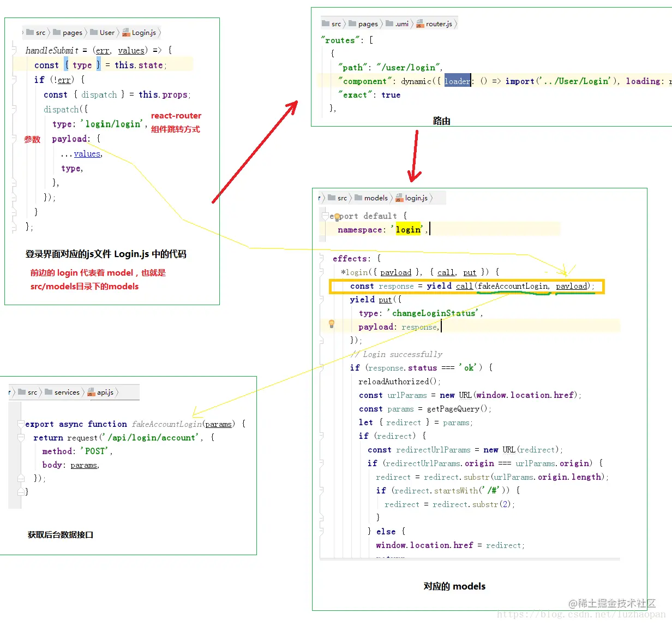Click the services folder icon in the breadcrumb
The image size is (672, 625).
pos(49,392)
